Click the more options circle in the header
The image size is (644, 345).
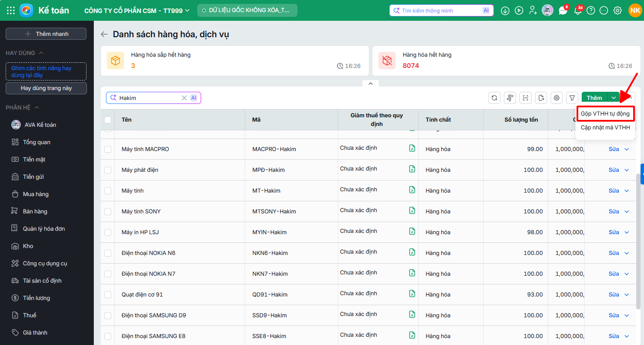(x=604, y=11)
